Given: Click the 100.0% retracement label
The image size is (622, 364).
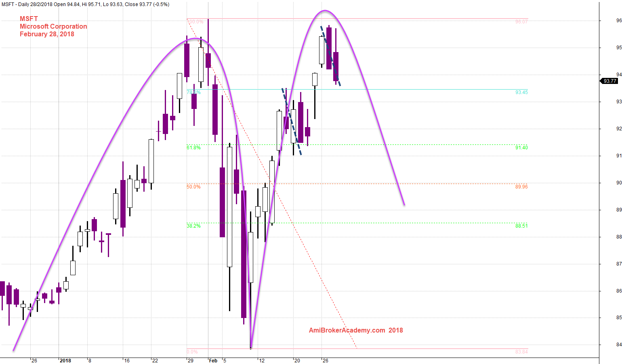Looking at the screenshot, I should 195,22.
